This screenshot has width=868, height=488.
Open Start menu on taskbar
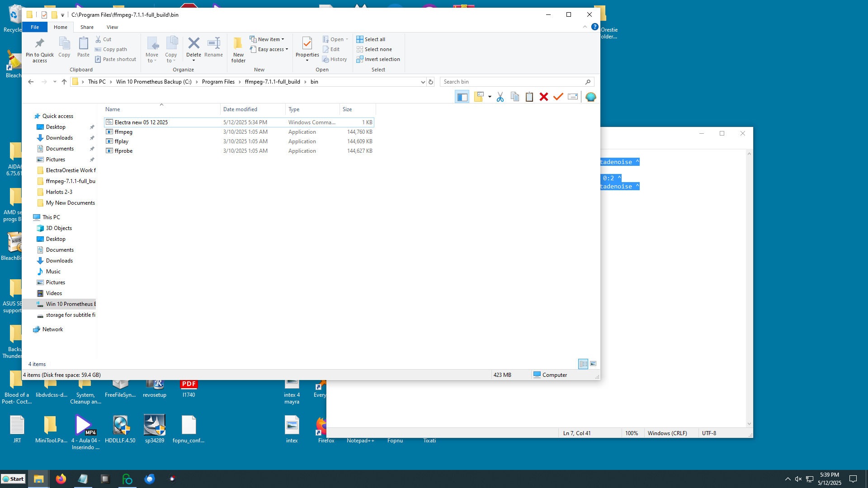[x=13, y=479]
